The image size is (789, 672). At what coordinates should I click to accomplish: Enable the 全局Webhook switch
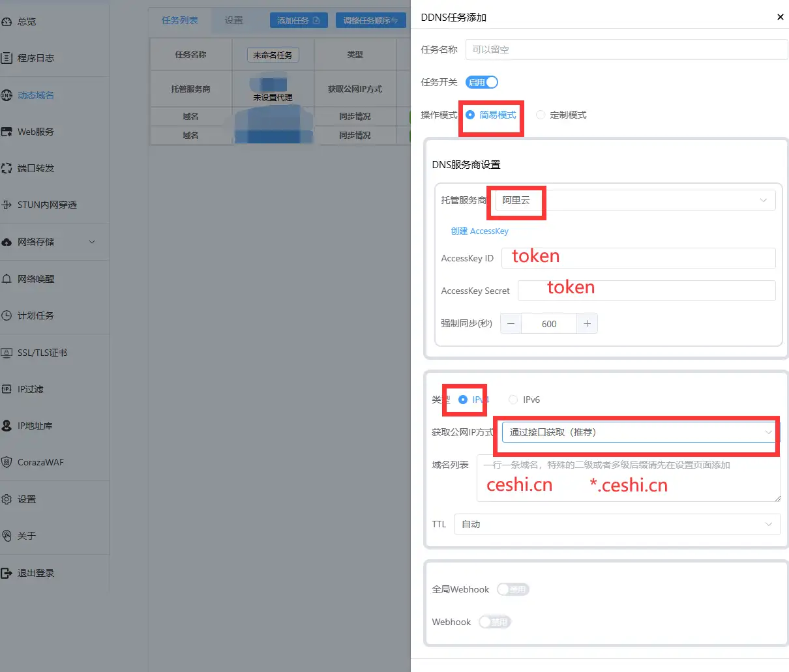(x=513, y=589)
